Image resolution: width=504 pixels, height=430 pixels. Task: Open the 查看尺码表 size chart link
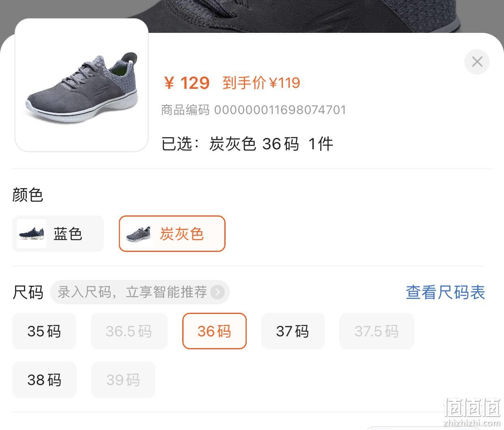click(x=446, y=292)
